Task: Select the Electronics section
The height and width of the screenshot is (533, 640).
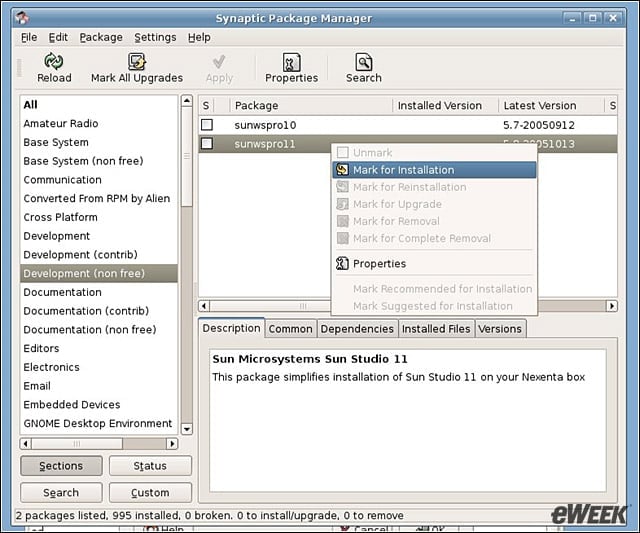Action: [x=99, y=367]
